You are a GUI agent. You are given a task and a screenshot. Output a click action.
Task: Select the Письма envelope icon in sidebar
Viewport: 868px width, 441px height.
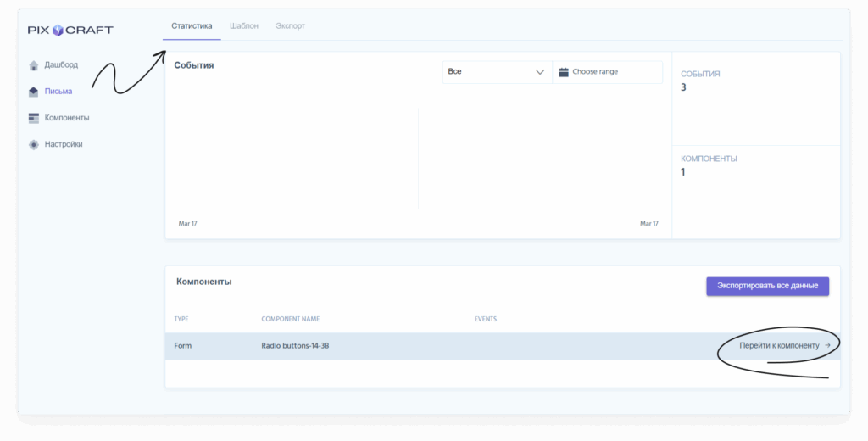click(34, 92)
